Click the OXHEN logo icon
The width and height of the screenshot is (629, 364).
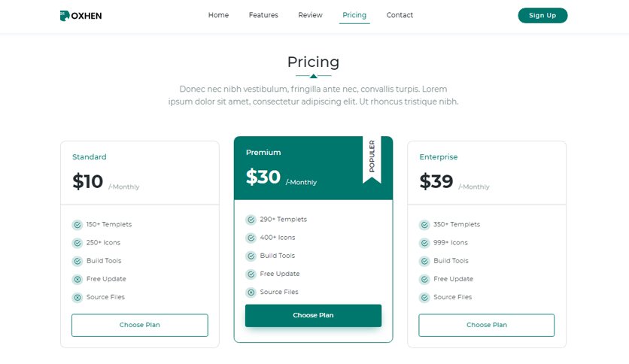pyautogui.click(x=65, y=16)
